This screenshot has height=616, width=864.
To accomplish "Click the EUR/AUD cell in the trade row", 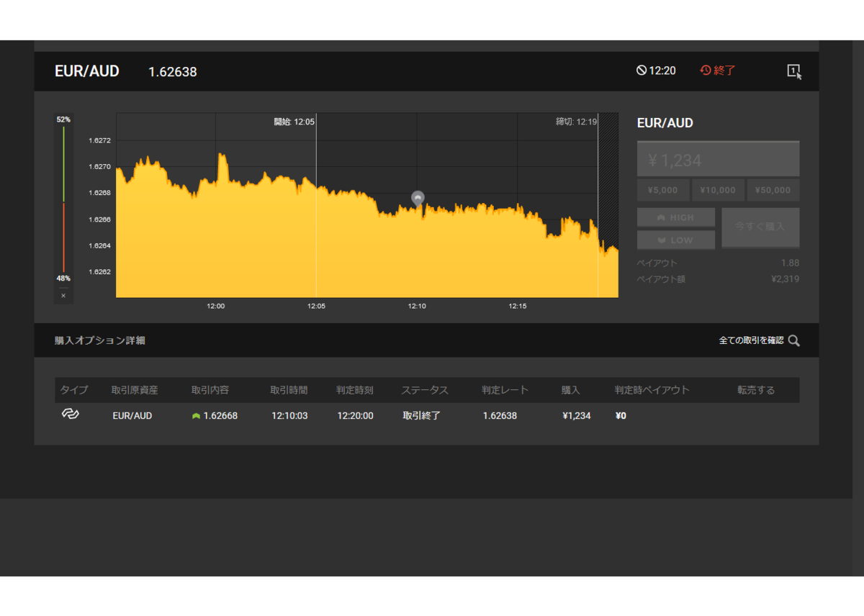I will pos(132,416).
